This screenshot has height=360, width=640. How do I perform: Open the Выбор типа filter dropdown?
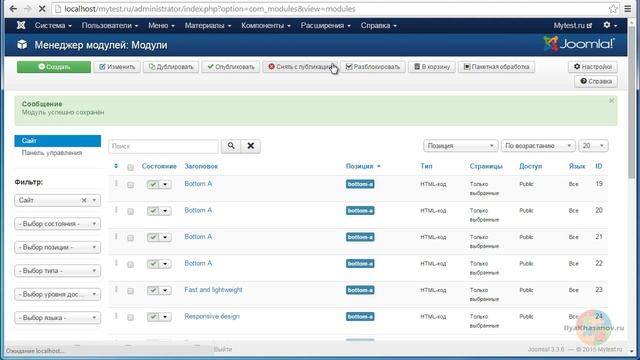click(58, 271)
